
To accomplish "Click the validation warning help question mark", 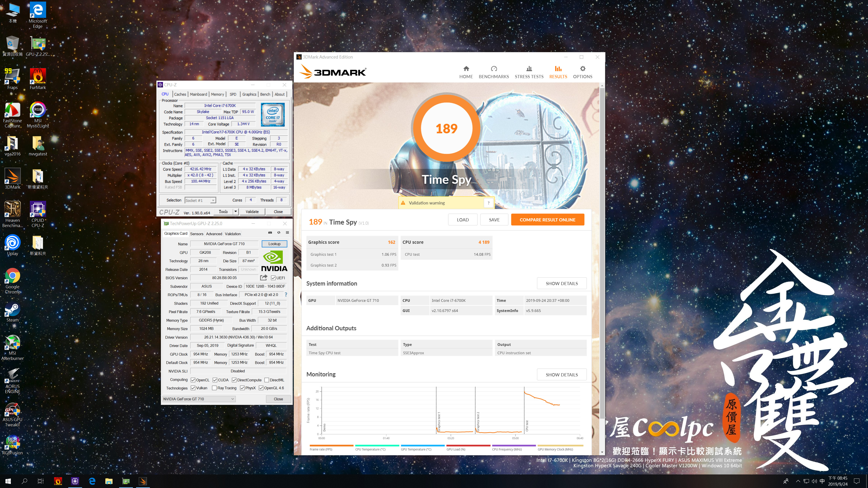I will point(488,203).
